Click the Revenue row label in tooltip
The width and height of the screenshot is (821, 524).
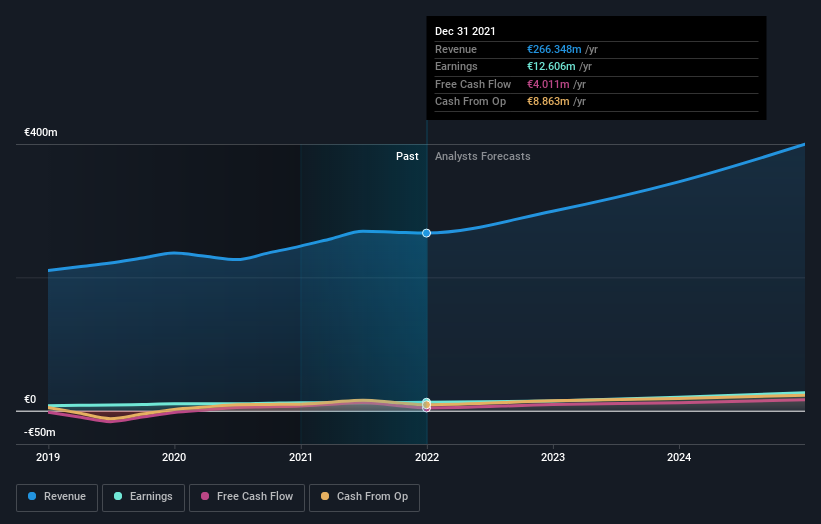456,49
